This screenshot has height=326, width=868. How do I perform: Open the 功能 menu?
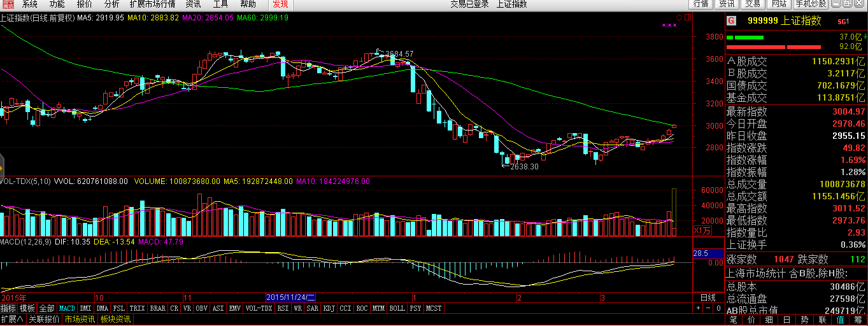tap(57, 4)
